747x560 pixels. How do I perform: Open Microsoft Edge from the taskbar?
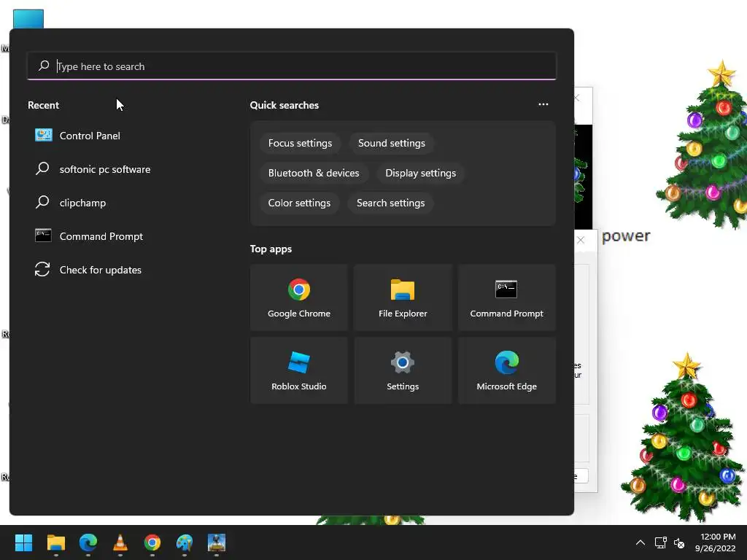pyautogui.click(x=88, y=542)
